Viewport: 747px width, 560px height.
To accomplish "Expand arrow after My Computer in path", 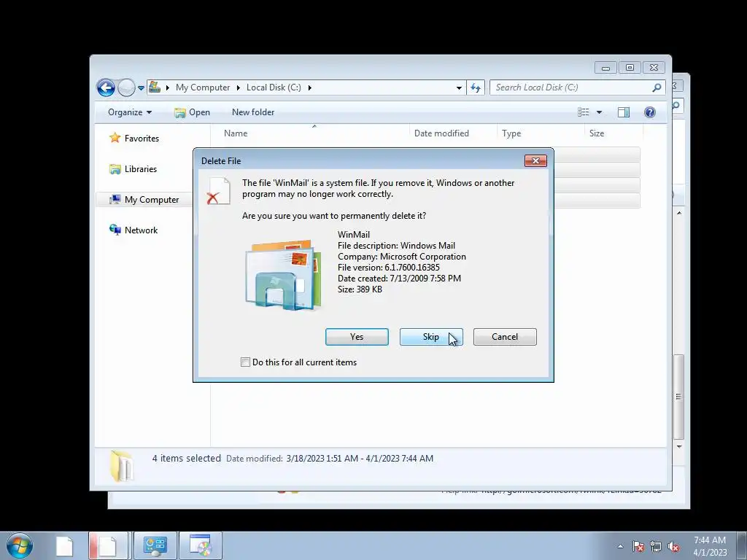I will [239, 87].
